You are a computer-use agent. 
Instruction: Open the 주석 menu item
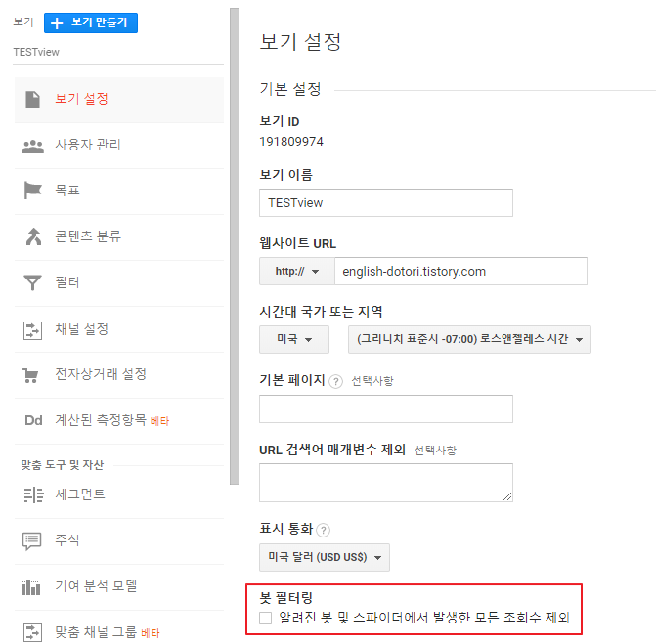pyautogui.click(x=119, y=541)
